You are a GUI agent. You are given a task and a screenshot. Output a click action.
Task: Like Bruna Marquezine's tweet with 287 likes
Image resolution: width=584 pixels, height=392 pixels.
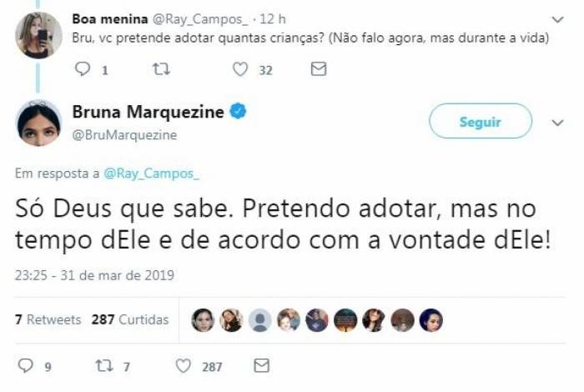tap(184, 365)
